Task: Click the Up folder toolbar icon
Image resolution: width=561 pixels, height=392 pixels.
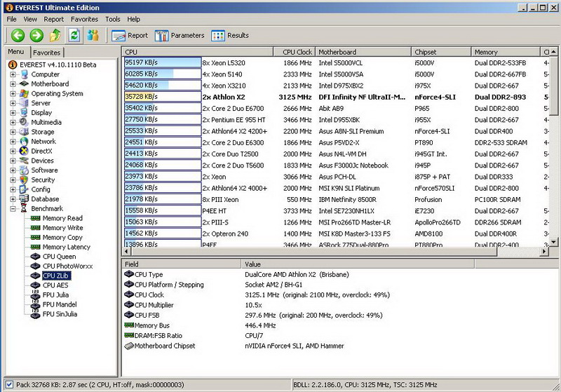Action: [55, 35]
